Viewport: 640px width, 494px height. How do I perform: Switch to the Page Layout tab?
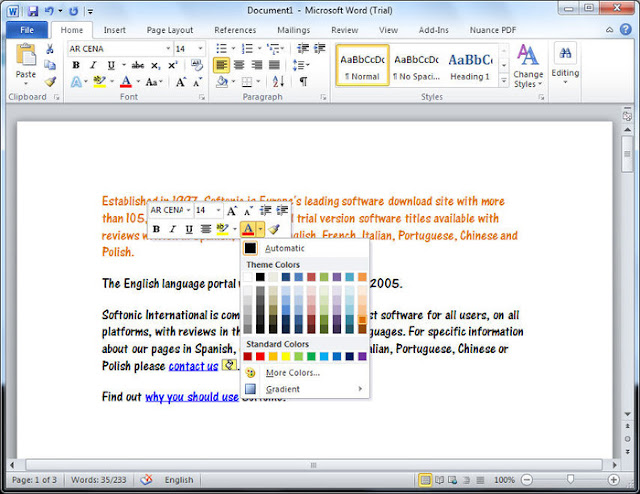tap(170, 30)
